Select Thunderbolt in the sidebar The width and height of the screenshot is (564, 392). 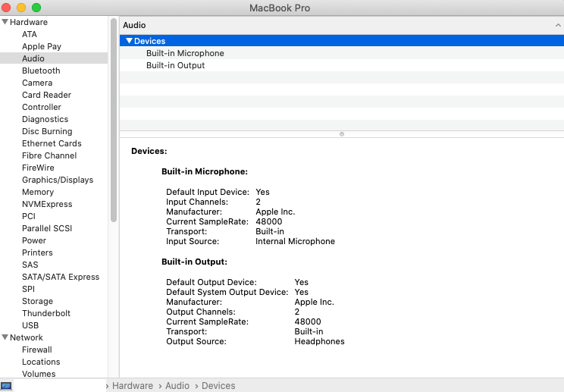[46, 313]
